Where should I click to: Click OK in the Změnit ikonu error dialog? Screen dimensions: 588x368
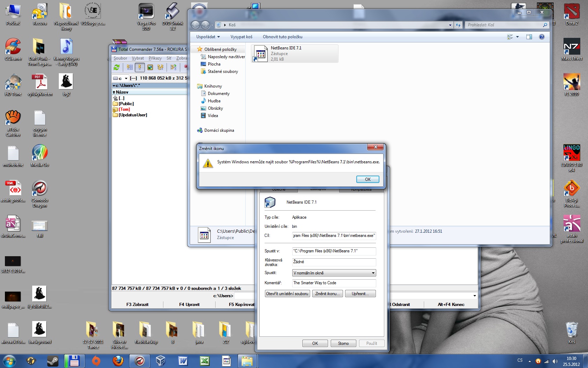(367, 179)
